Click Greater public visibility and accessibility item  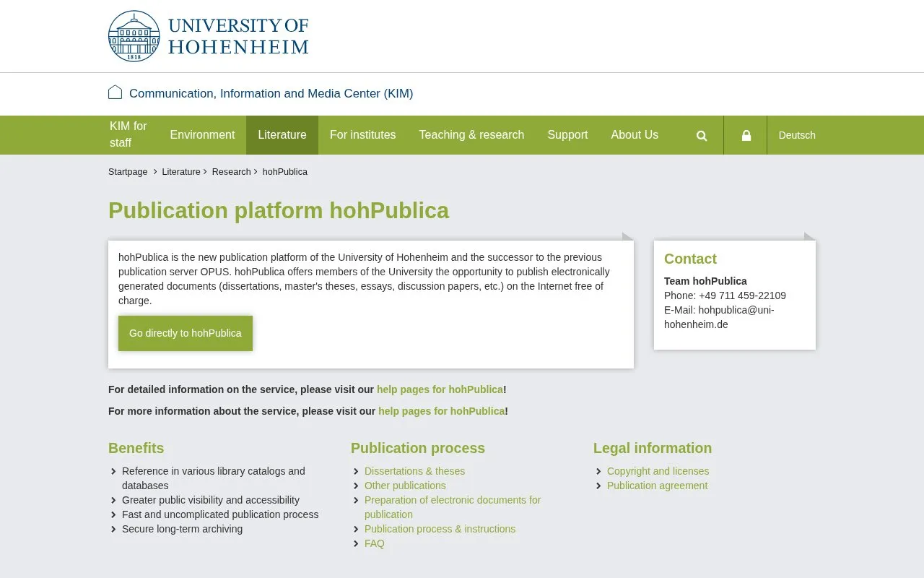coord(211,500)
